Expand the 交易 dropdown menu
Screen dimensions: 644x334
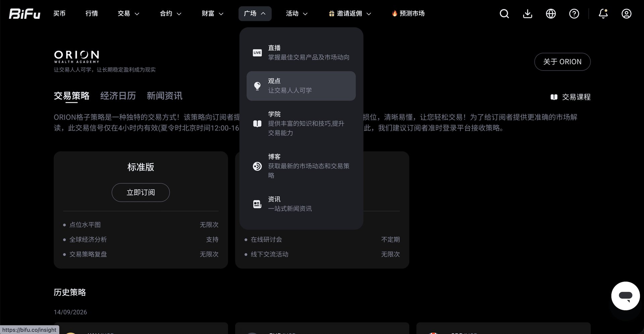click(128, 14)
